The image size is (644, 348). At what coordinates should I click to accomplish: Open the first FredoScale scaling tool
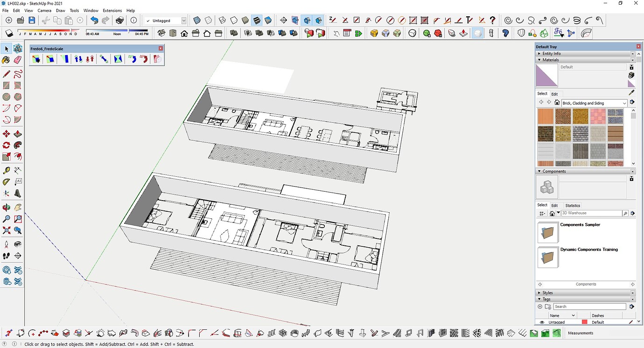[36, 59]
